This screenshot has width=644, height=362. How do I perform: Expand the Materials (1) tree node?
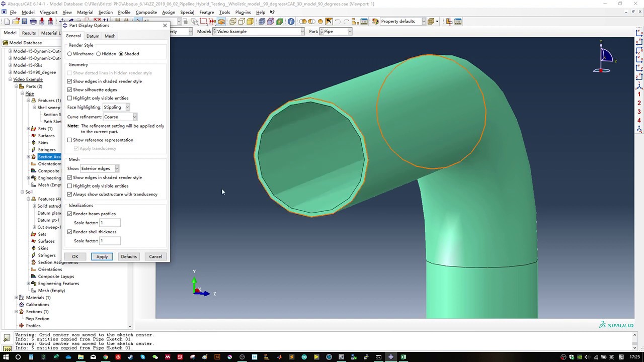coord(16,298)
